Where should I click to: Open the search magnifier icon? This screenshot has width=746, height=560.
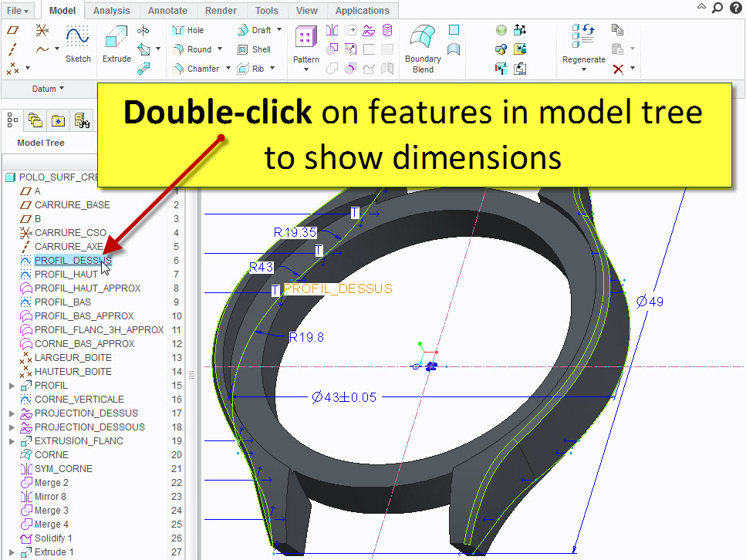(717, 8)
